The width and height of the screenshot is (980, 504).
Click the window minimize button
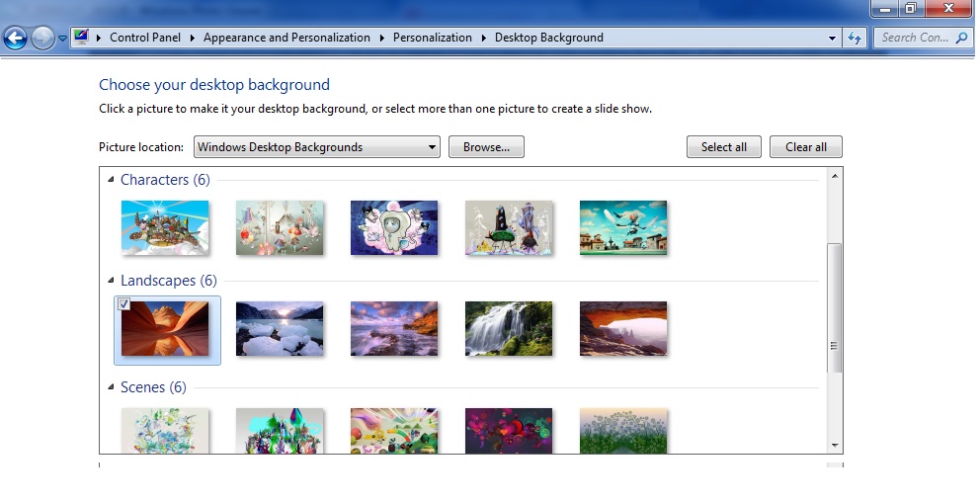click(884, 8)
